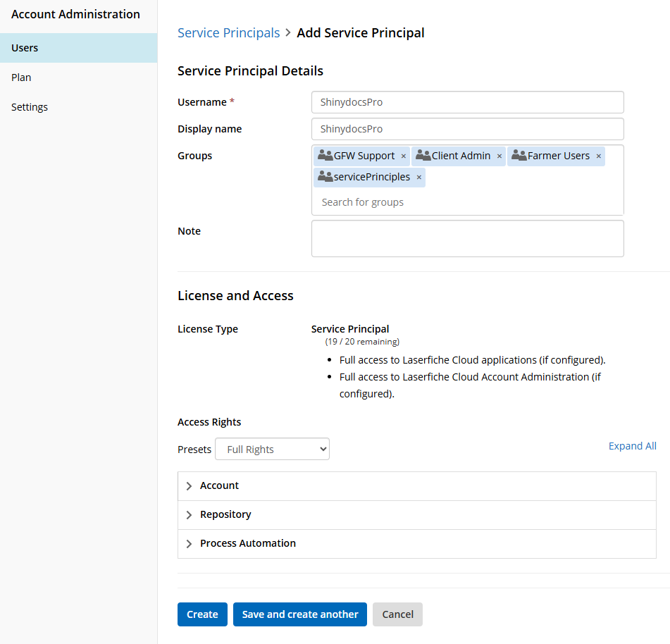The image size is (670, 644).
Task: Remove the Farmer Users group tag
Action: tap(599, 156)
